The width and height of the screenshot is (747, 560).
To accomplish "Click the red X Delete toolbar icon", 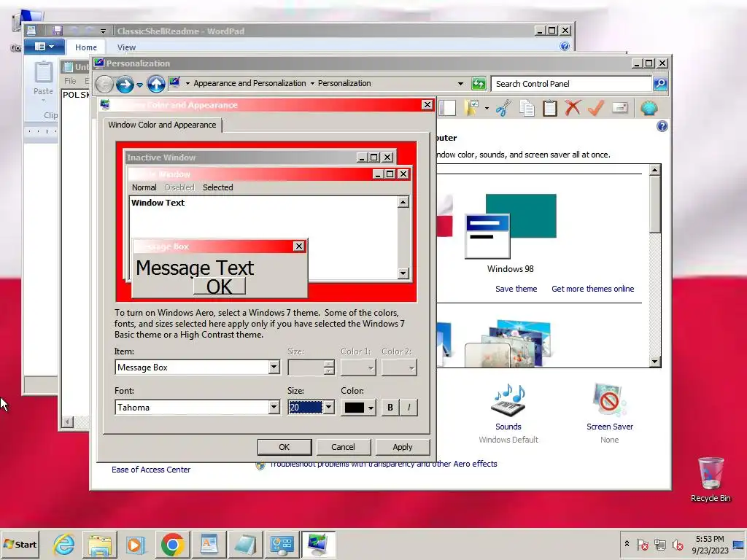I will 573,108.
